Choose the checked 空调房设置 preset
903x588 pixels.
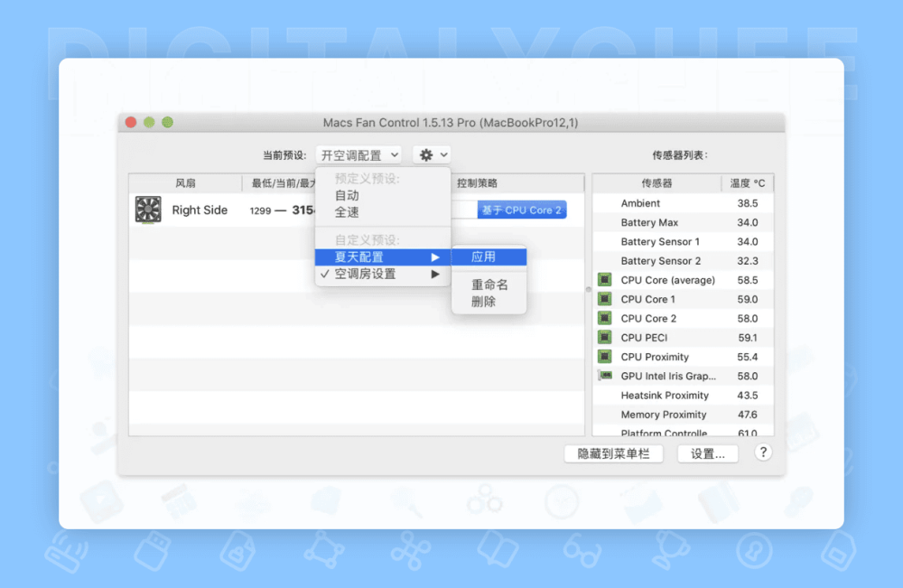click(382, 275)
